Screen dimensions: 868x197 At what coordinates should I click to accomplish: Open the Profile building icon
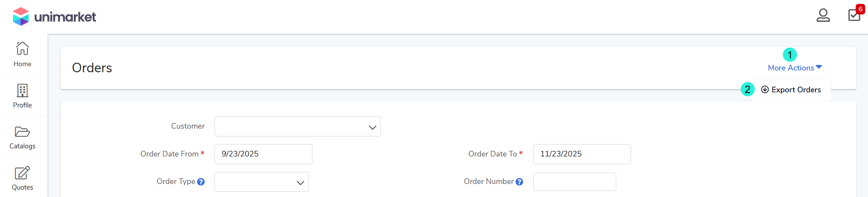click(x=23, y=91)
